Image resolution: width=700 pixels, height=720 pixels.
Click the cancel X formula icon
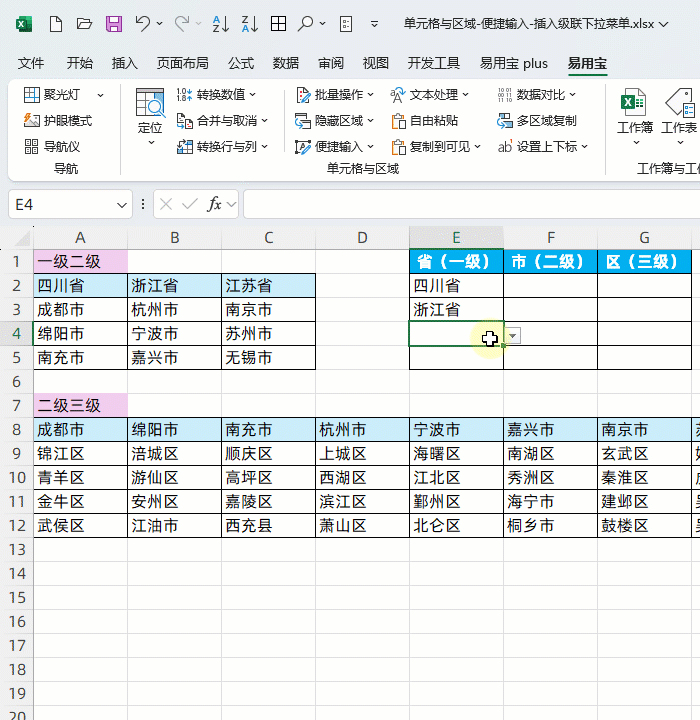click(x=166, y=204)
